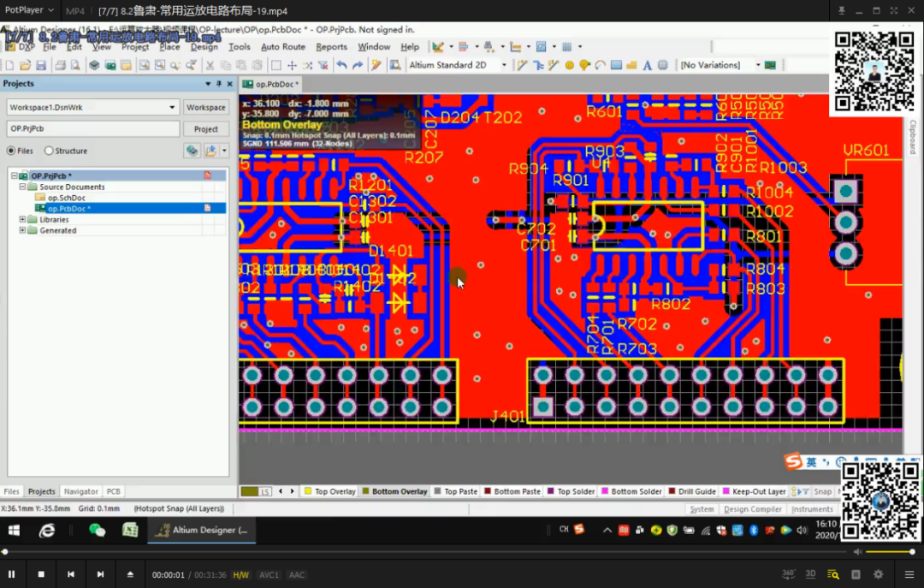
Task: Select the Place String text tool
Action: click(647, 65)
